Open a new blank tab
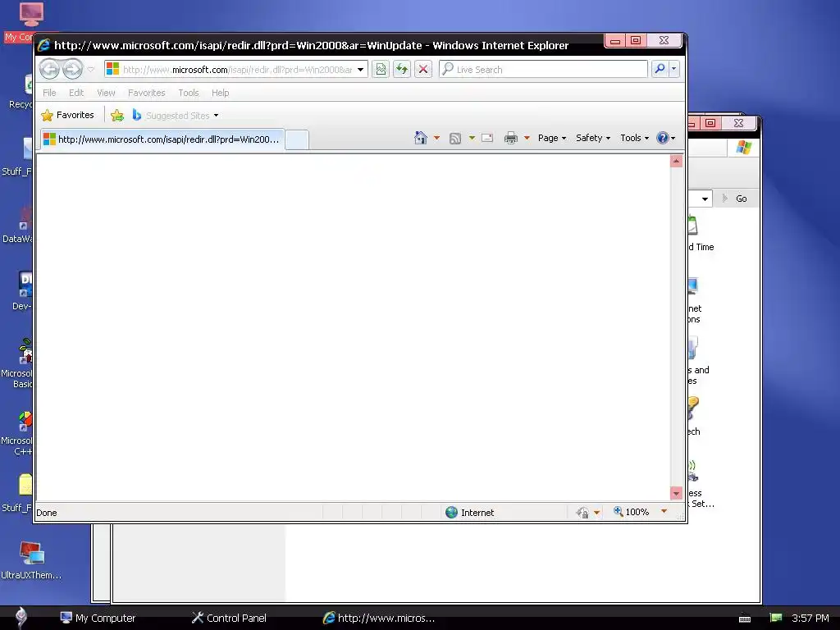 pyautogui.click(x=297, y=139)
